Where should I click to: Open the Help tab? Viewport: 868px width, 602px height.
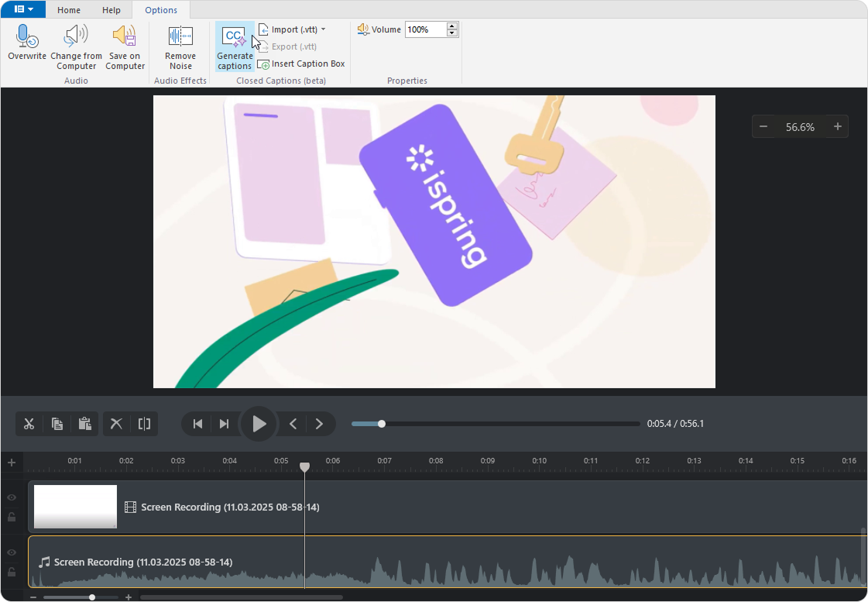(x=112, y=10)
